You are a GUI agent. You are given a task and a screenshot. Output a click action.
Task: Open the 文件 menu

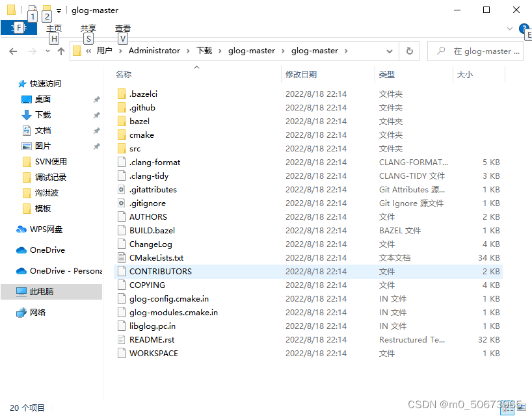(19, 28)
